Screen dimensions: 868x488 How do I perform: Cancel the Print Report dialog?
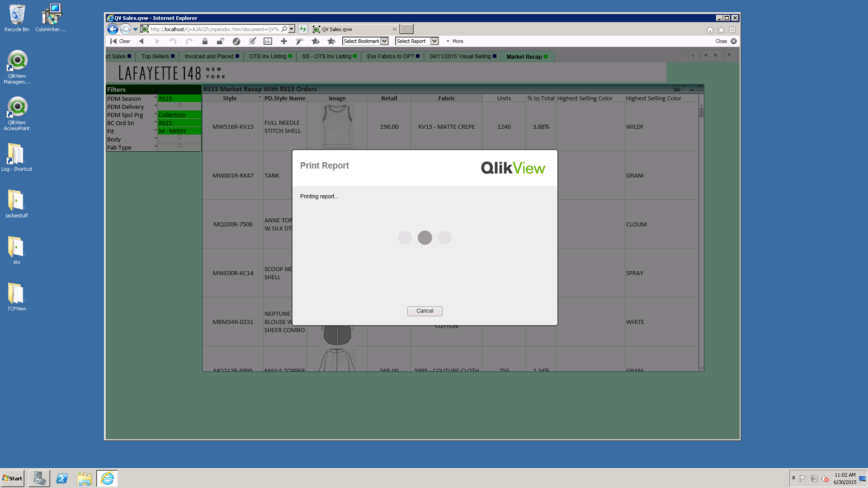click(x=425, y=311)
